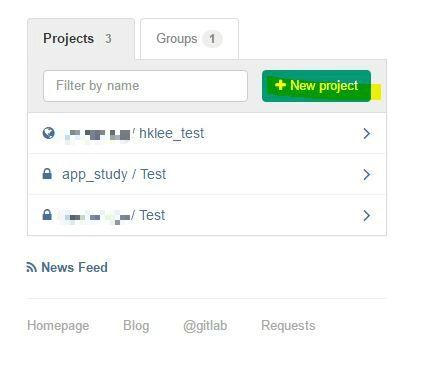Open the News Feed link
This screenshot has width=424, height=387.
pos(74,267)
